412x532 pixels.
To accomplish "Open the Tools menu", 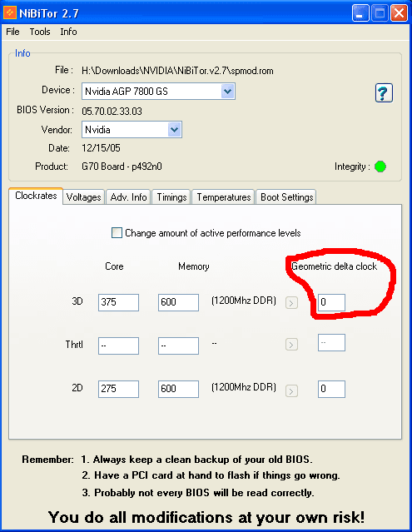I will pyautogui.click(x=40, y=32).
